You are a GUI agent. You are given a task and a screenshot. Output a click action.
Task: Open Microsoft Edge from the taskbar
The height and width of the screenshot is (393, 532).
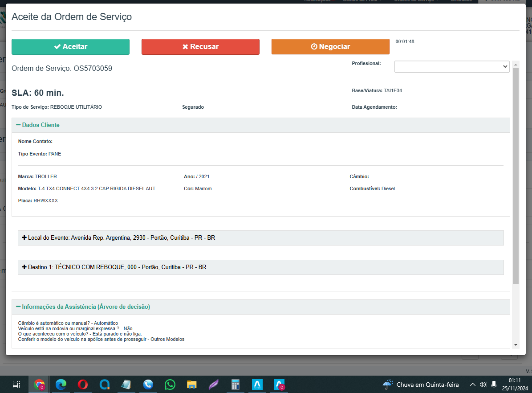(x=61, y=385)
